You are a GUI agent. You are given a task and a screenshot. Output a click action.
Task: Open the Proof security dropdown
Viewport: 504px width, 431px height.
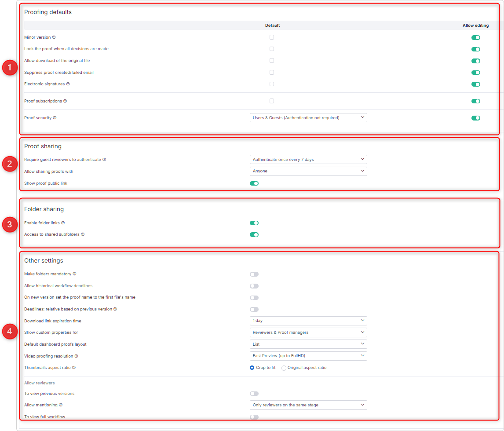[x=308, y=117]
